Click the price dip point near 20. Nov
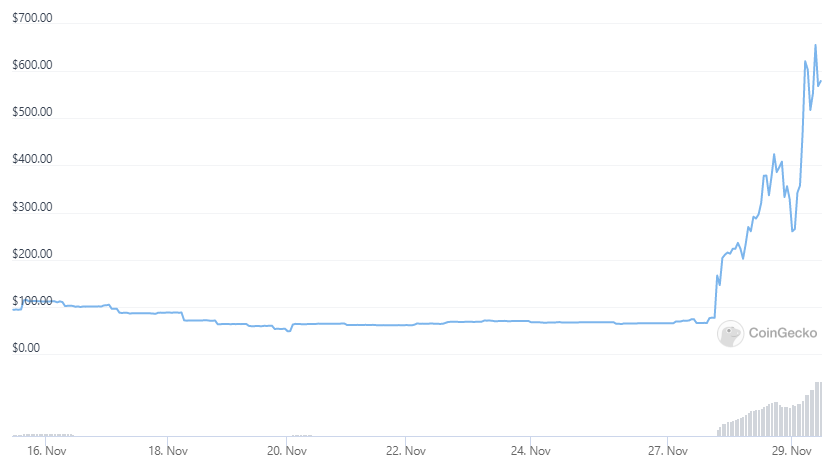Viewport: 838px width, 463px height. [x=289, y=331]
